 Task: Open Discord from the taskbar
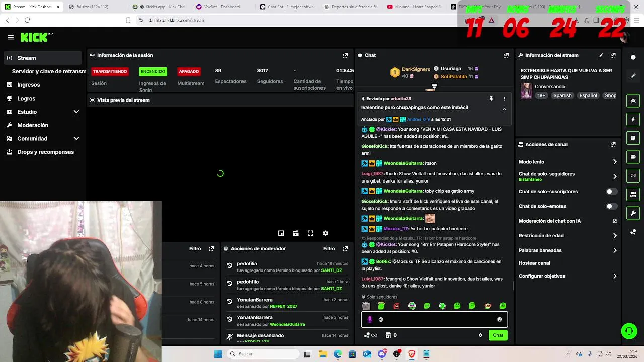[382, 354]
